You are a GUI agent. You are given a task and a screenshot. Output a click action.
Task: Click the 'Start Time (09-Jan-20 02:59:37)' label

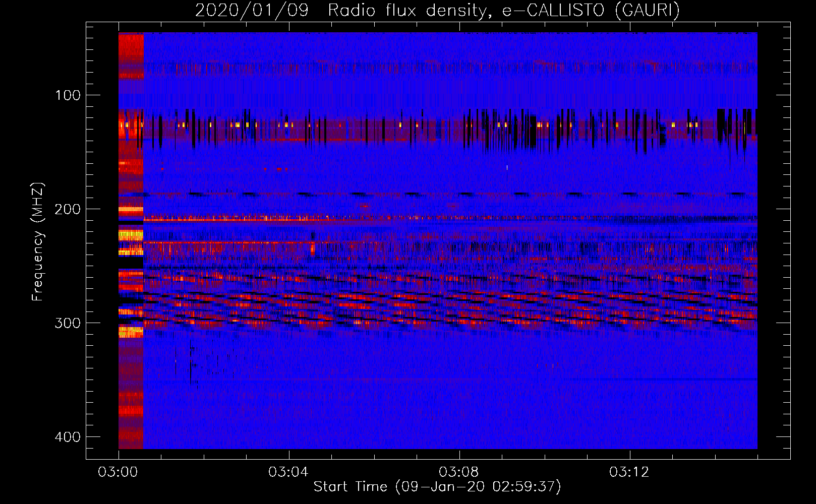(x=437, y=487)
